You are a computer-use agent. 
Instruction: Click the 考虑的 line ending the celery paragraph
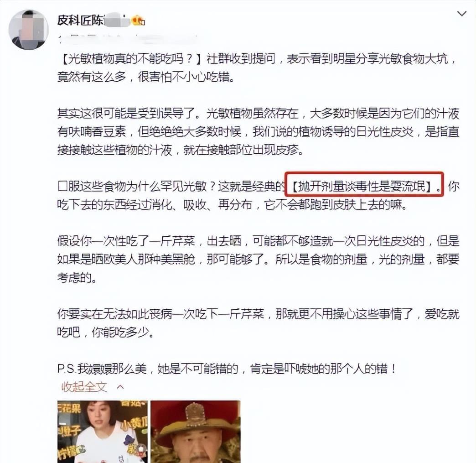(x=77, y=277)
